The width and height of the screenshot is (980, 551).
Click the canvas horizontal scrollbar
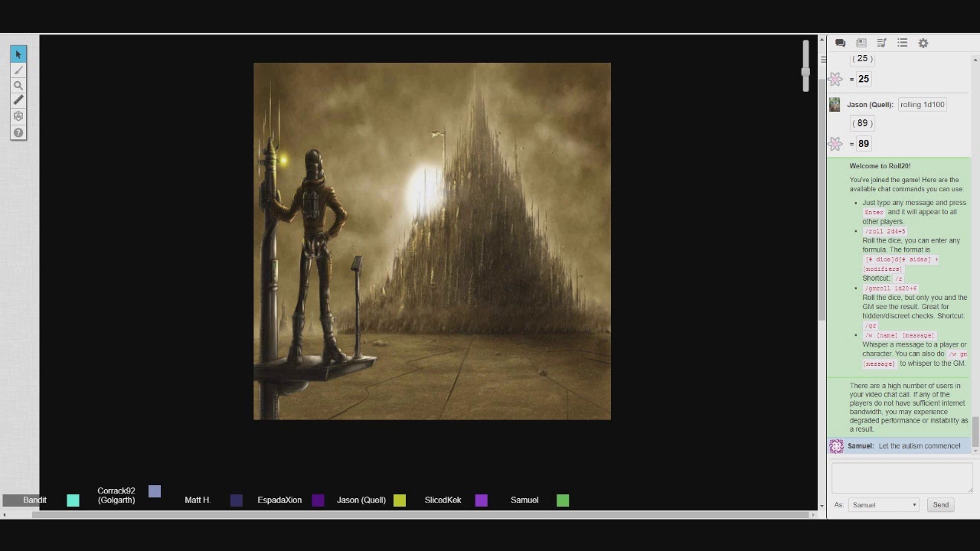pyautogui.click(x=421, y=514)
